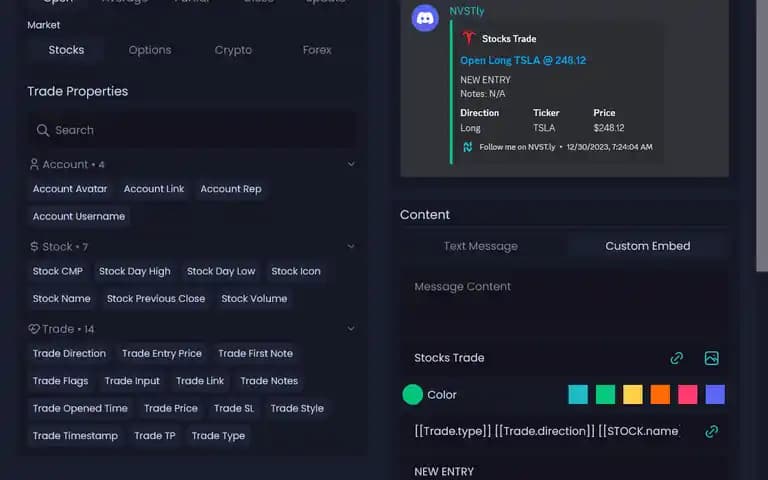Insert the Trade Input property
This screenshot has width=768, height=480.
(132, 381)
